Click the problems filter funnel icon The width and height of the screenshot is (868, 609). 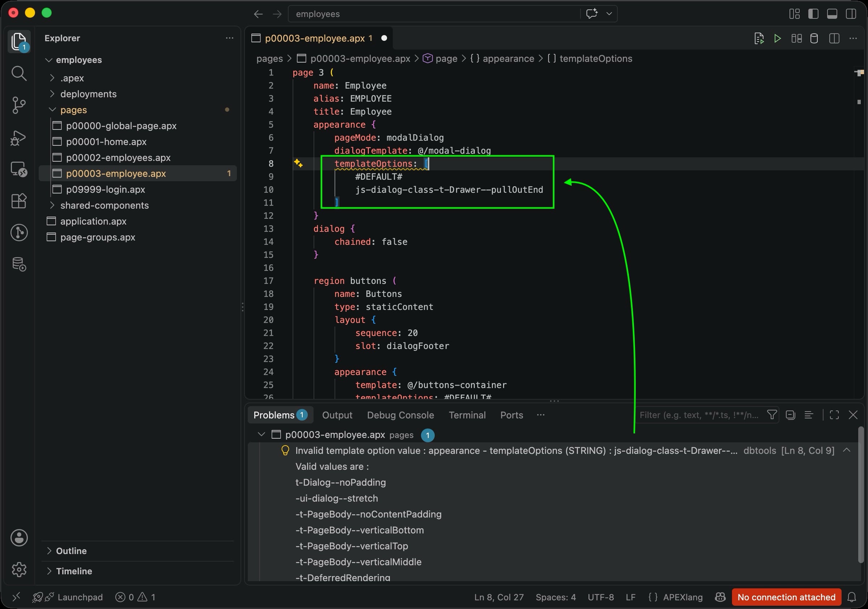pyautogui.click(x=772, y=415)
